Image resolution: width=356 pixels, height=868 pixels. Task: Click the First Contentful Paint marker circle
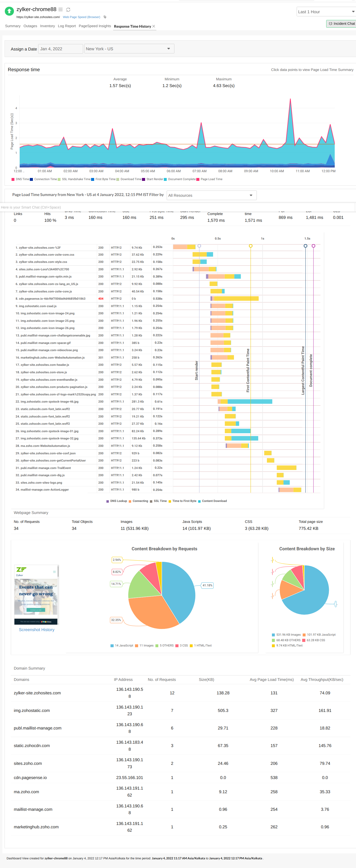250,246
